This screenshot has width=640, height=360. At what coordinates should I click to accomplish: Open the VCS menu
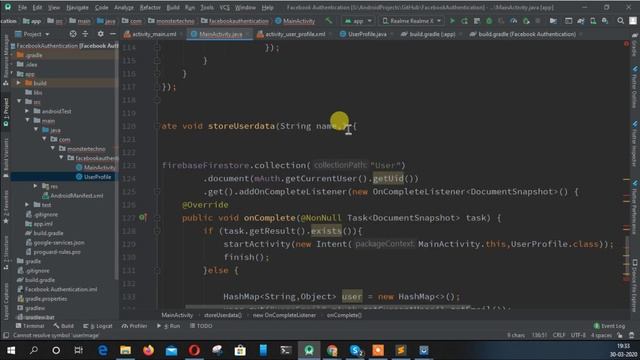(224, 7)
